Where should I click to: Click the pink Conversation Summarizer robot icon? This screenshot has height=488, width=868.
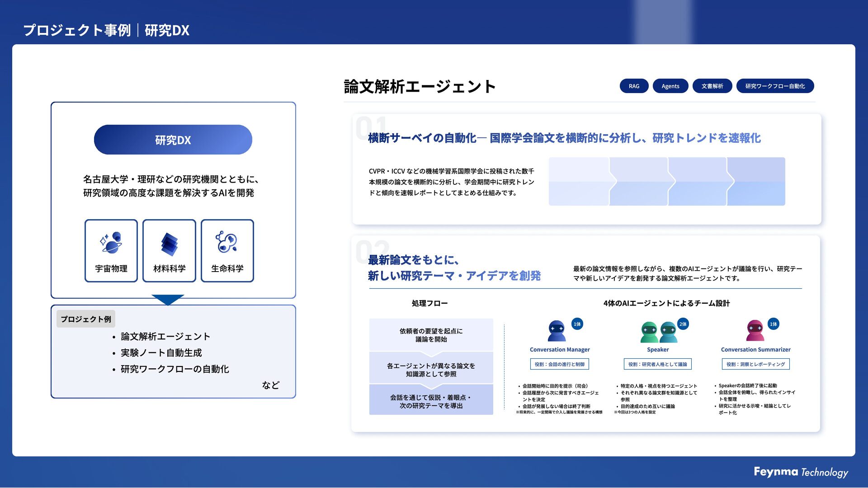pyautogui.click(x=755, y=331)
